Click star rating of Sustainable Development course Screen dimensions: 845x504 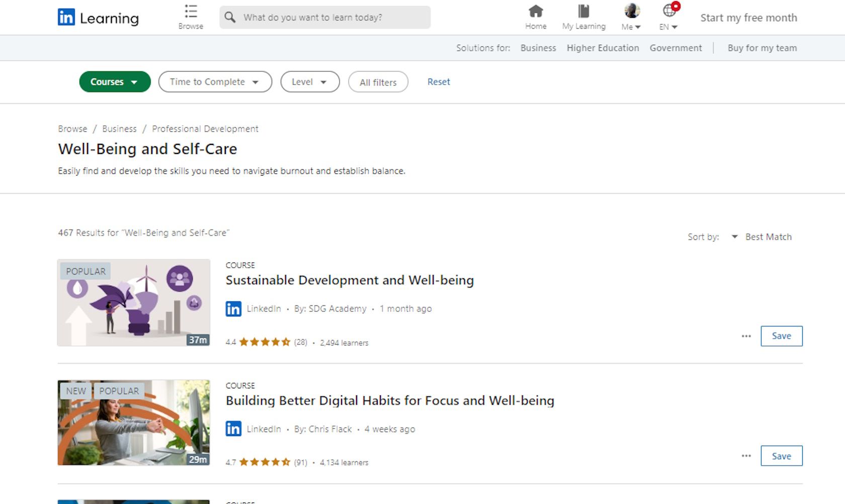pos(265,342)
